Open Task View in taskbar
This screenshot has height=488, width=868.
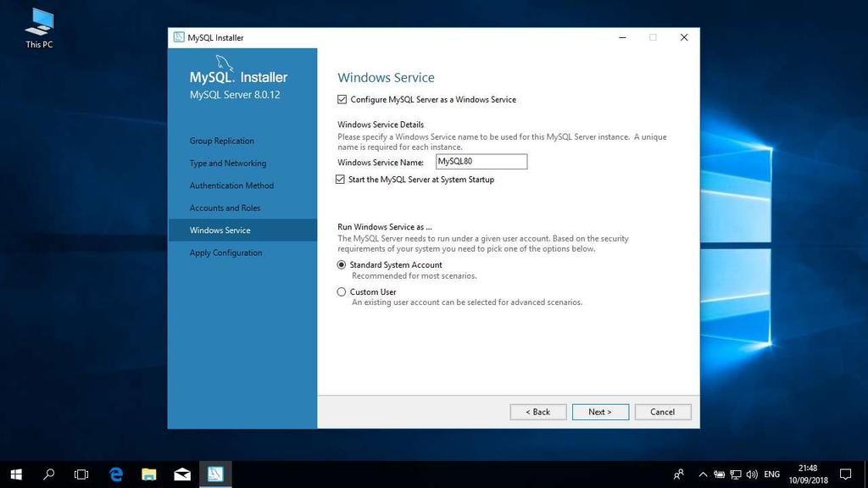pyautogui.click(x=81, y=474)
